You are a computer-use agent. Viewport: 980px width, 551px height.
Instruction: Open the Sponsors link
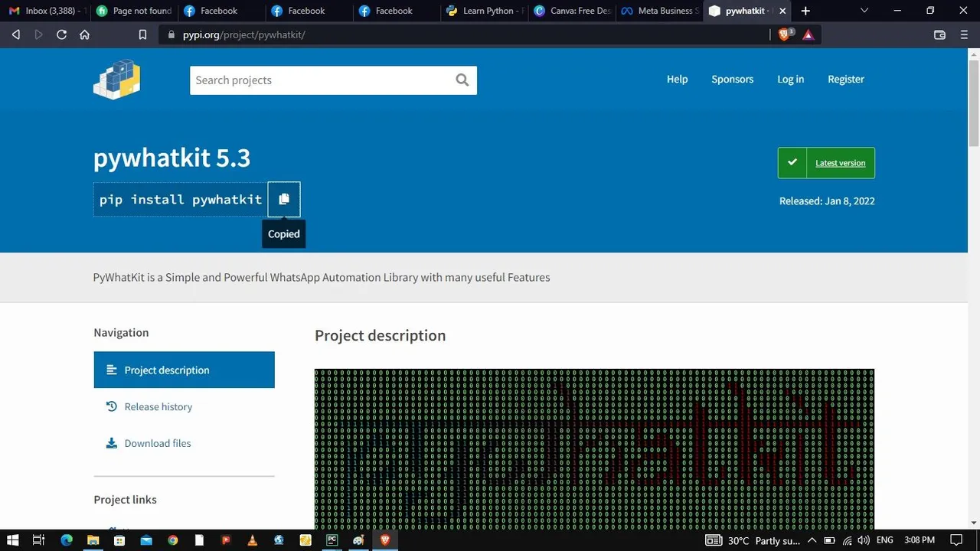tap(732, 79)
